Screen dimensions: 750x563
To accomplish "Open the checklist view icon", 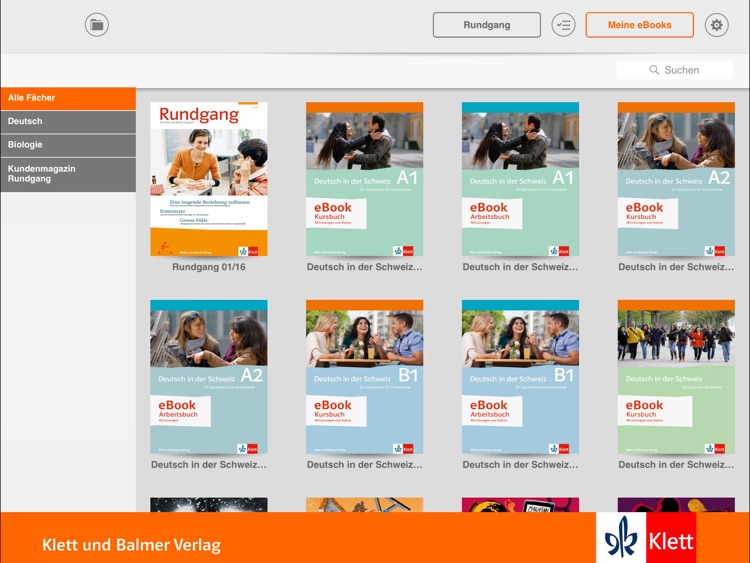I will pyautogui.click(x=563, y=25).
